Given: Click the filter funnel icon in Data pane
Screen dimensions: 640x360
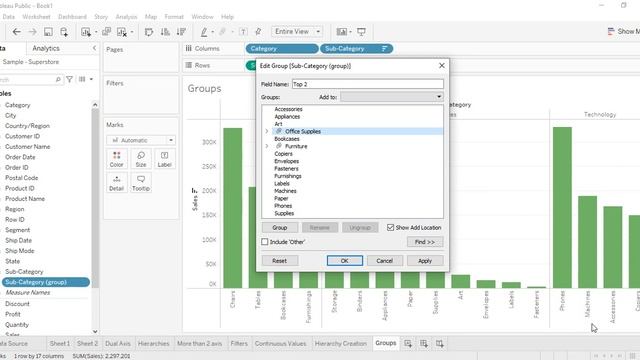Looking at the screenshot, I should [69, 79].
